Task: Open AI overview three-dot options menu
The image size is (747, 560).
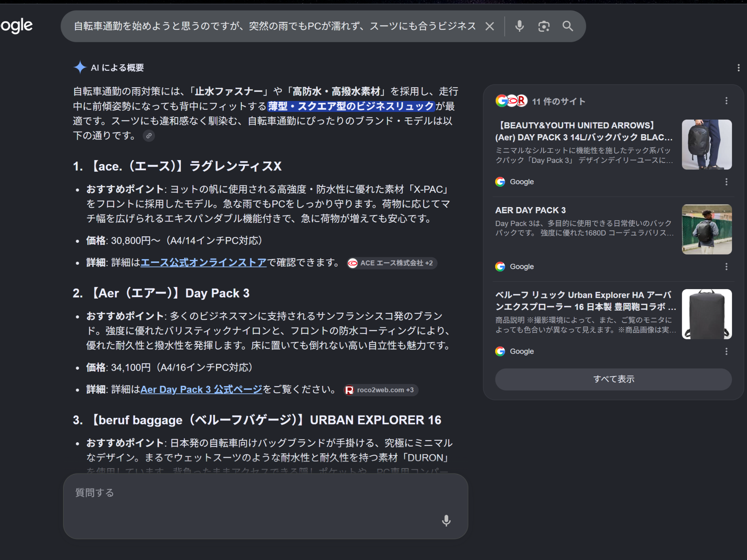Action: coord(738,68)
